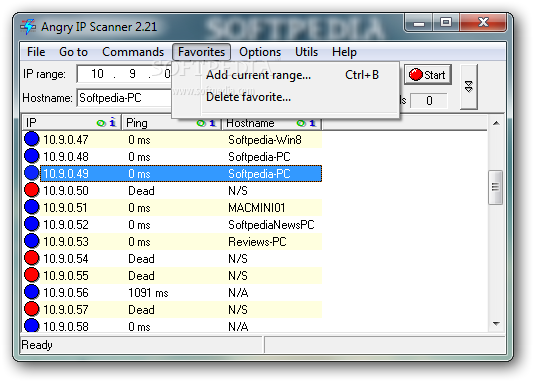The height and width of the screenshot is (382, 534).
Task: Select the highlighted 10.9.0.49 row
Action: pos(180,174)
